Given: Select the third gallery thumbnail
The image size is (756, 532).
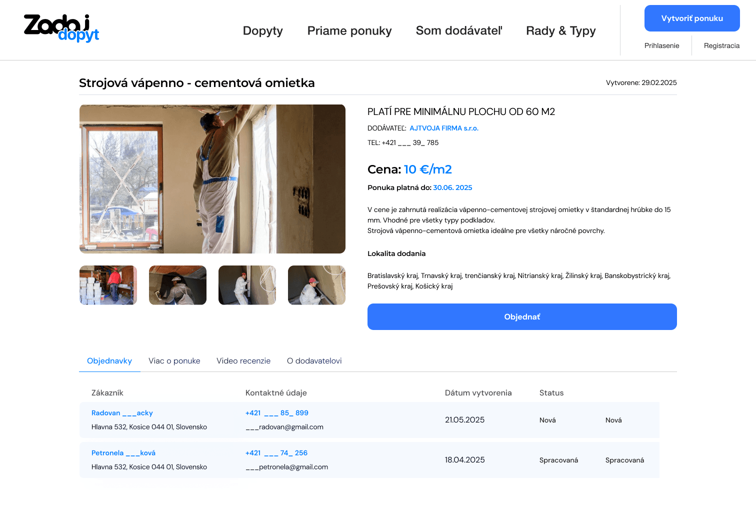Looking at the screenshot, I should [x=247, y=285].
